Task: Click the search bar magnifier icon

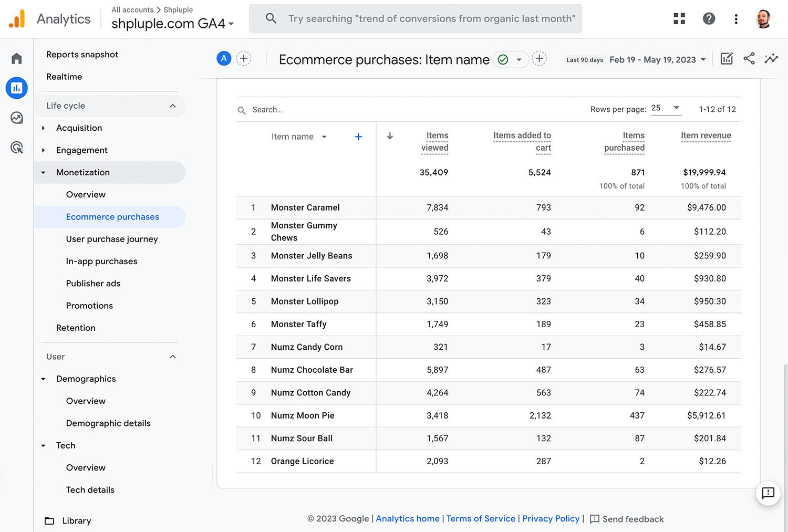Action: [271, 18]
